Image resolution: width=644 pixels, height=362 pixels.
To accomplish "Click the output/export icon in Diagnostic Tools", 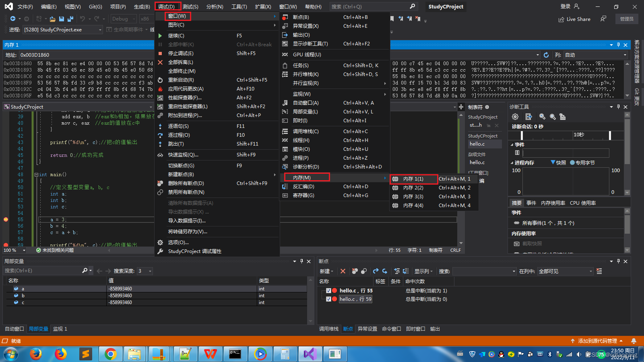I will pos(529,117).
